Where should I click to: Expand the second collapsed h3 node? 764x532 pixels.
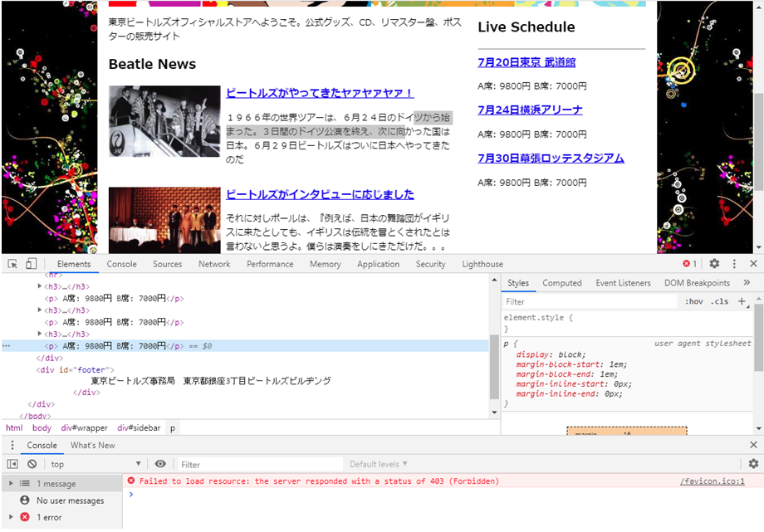pos(40,310)
